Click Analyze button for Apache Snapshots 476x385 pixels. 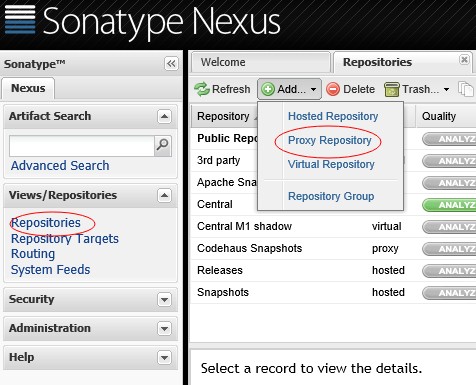(x=449, y=183)
